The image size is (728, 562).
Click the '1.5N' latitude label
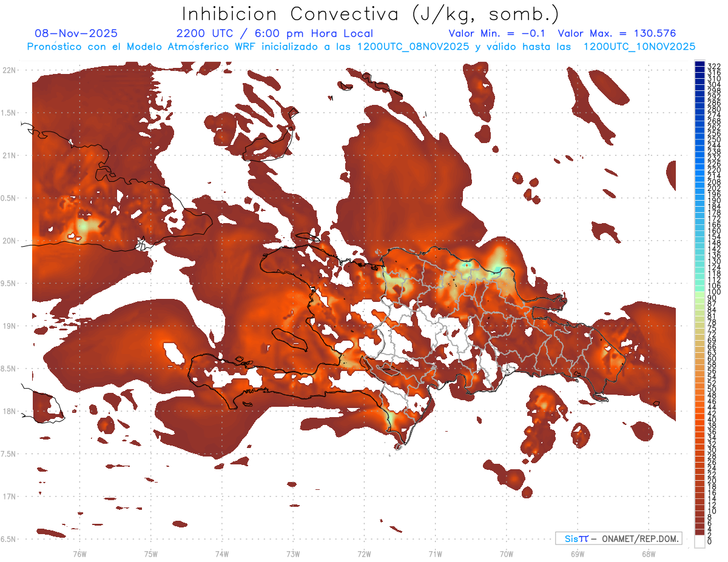(9, 113)
